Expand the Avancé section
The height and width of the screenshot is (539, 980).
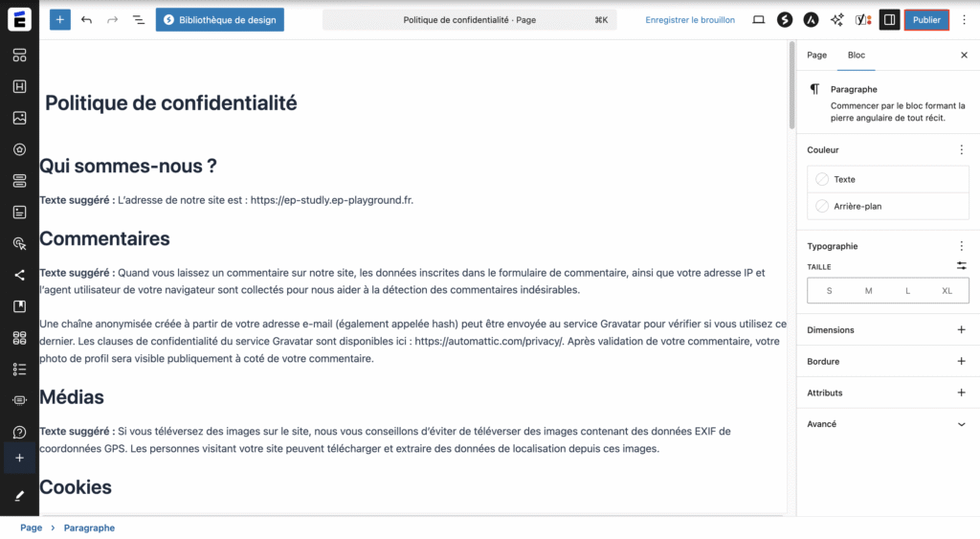(887, 424)
